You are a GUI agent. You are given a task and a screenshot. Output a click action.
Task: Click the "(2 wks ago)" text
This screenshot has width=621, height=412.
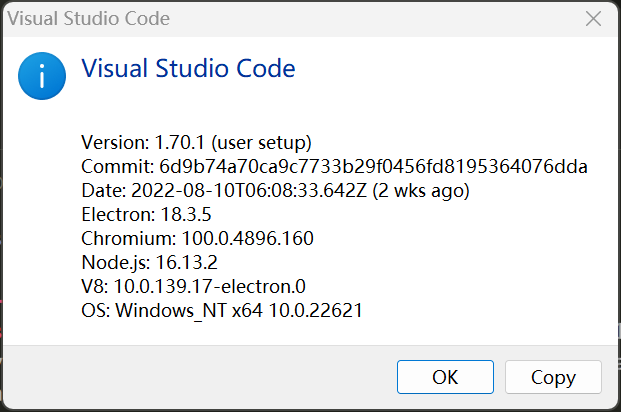pyautogui.click(x=421, y=191)
